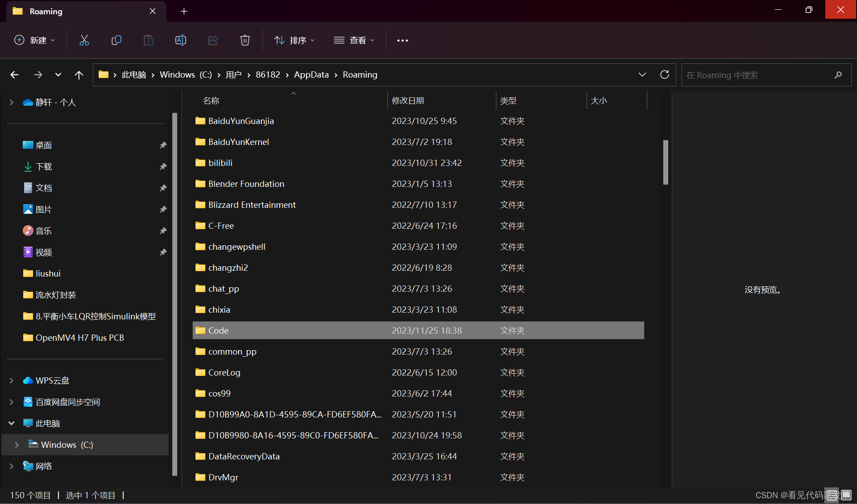Open the 查看 view dropdown

click(x=354, y=40)
